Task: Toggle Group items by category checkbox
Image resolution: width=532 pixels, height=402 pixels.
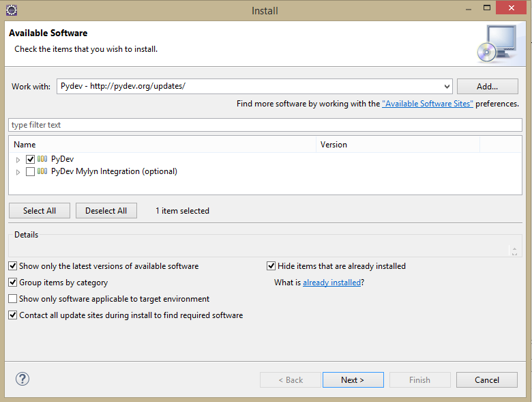Action: (x=13, y=282)
